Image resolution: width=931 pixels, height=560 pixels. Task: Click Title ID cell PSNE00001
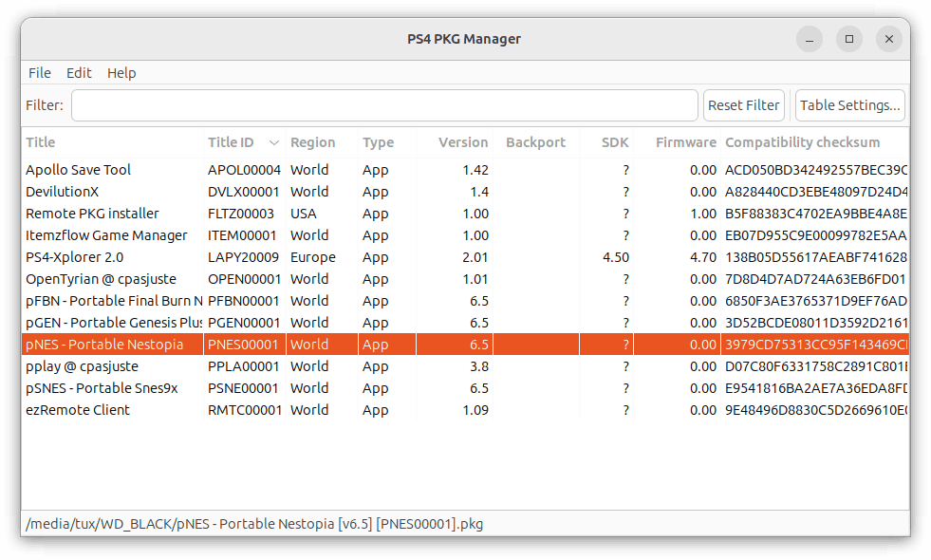(x=243, y=388)
